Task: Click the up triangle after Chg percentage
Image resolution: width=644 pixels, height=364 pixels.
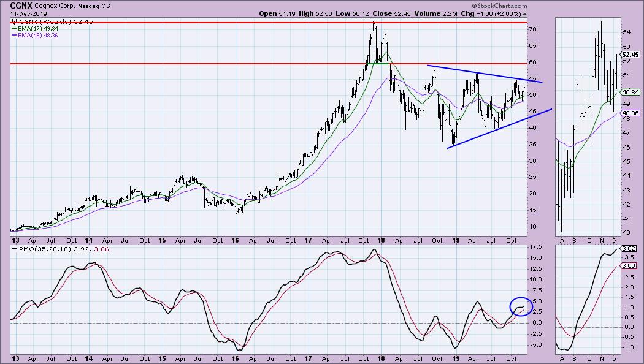Action: click(524, 14)
